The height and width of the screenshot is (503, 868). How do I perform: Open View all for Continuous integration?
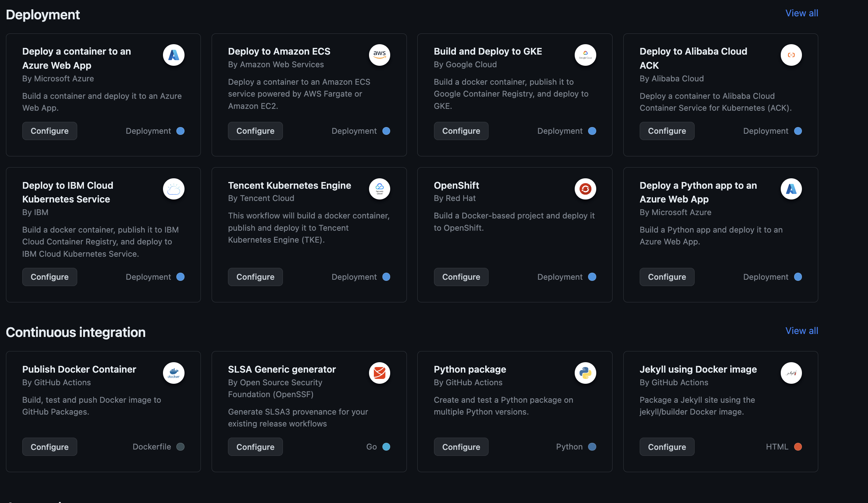(x=802, y=331)
